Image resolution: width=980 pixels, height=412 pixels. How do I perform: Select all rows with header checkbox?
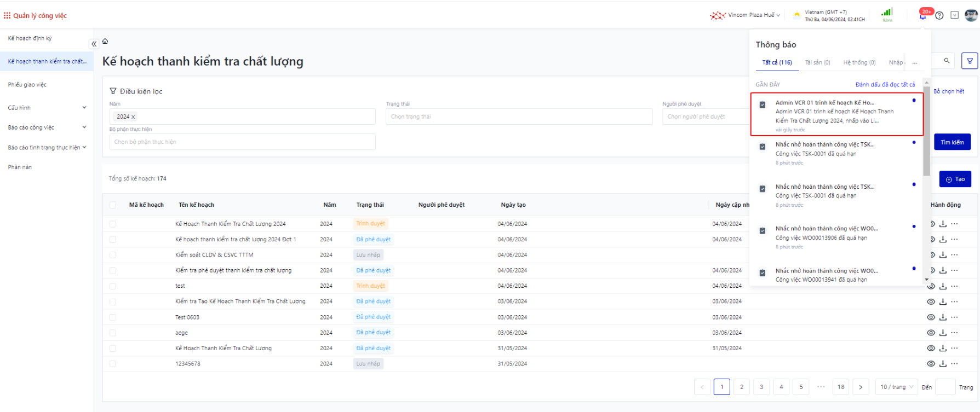[x=113, y=205]
